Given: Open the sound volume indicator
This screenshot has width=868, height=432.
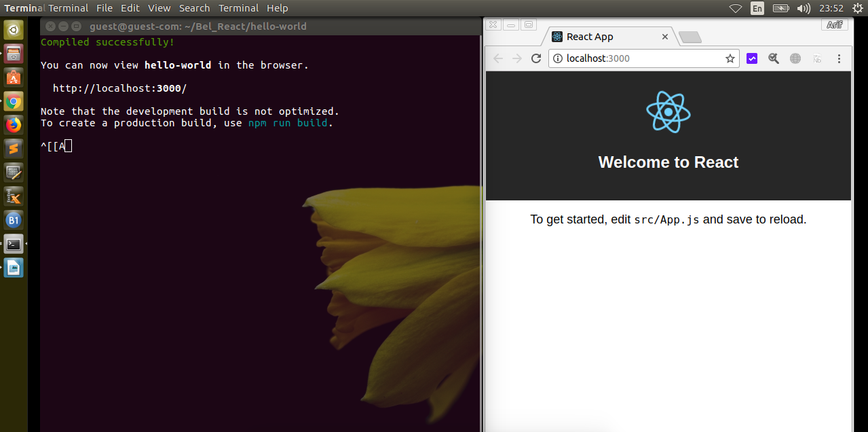Looking at the screenshot, I should [804, 8].
